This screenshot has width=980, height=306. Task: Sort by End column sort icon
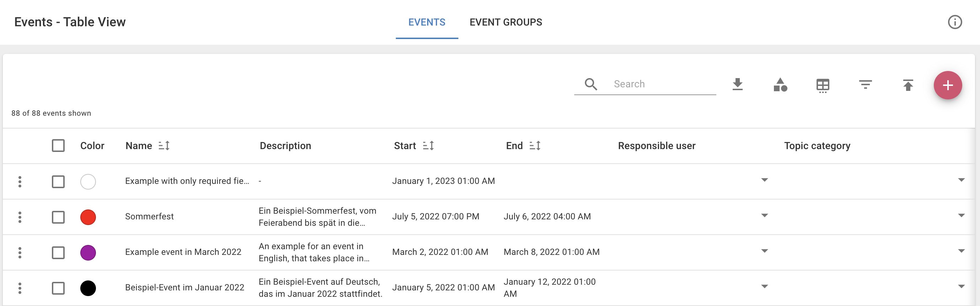(534, 146)
